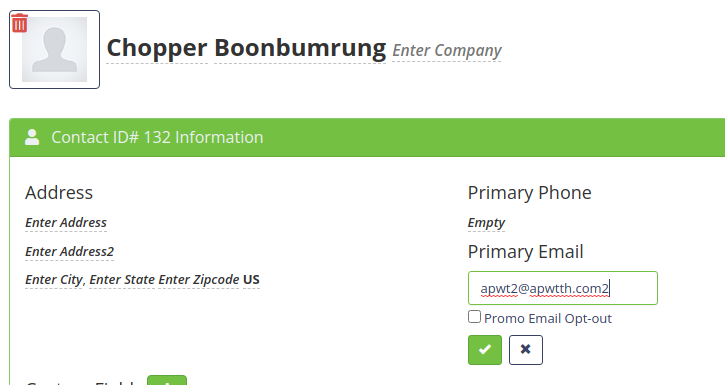Save email with the green checkmark button
This screenshot has width=725, height=385.
click(485, 350)
